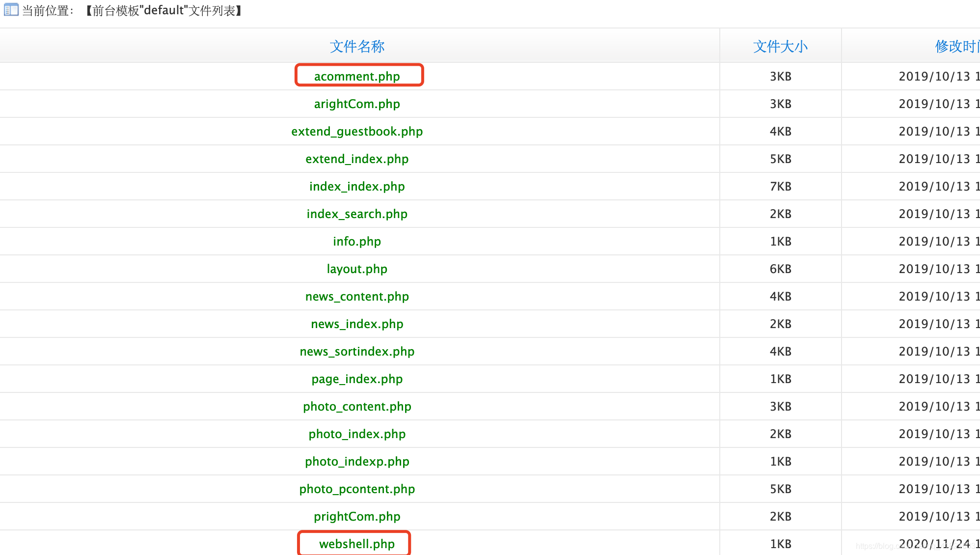Open news_content.php file
980x555 pixels.
pyautogui.click(x=357, y=296)
